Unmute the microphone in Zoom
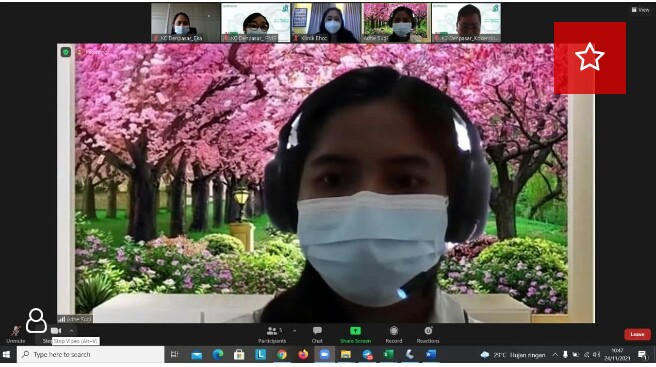The height and width of the screenshot is (367, 656). [15, 334]
